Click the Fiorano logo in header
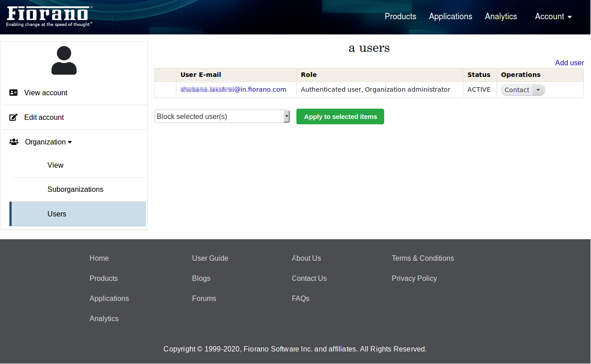591x364 pixels. click(49, 16)
